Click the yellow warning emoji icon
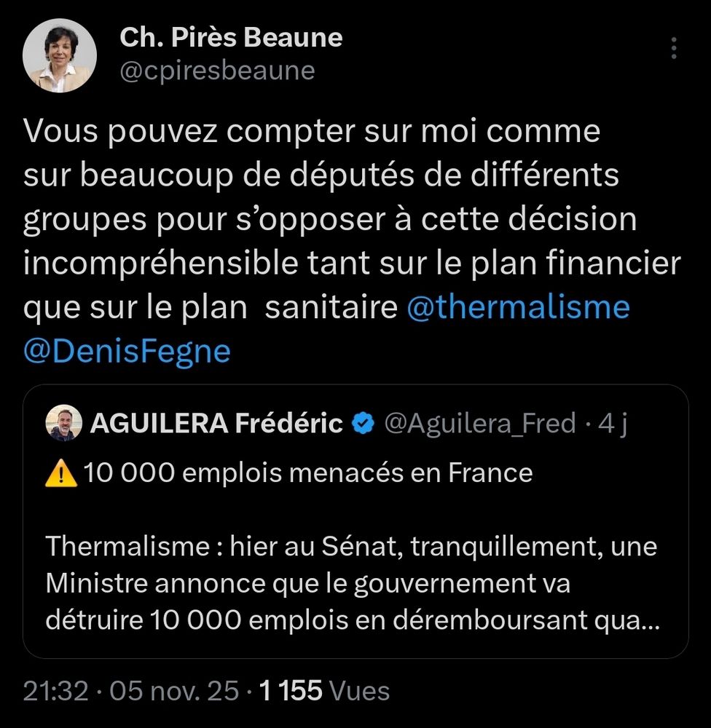Screen dimensions: 711x728 [x=61, y=474]
